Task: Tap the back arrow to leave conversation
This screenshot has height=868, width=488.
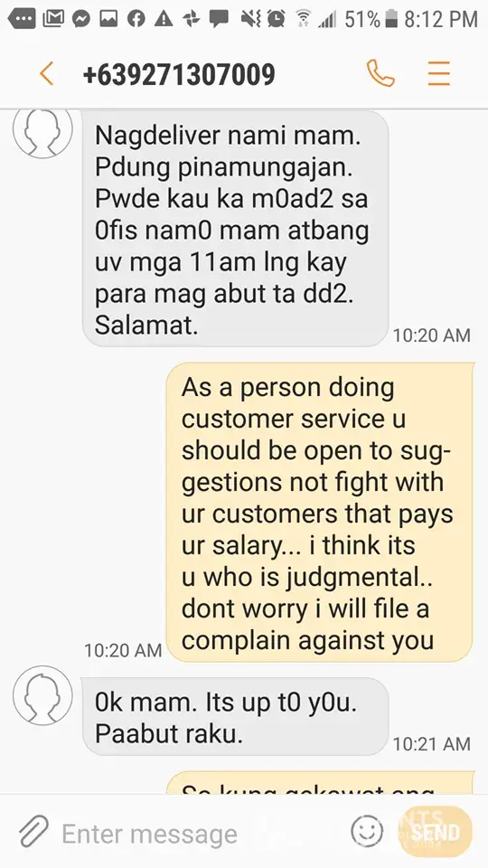Action: coord(46,74)
